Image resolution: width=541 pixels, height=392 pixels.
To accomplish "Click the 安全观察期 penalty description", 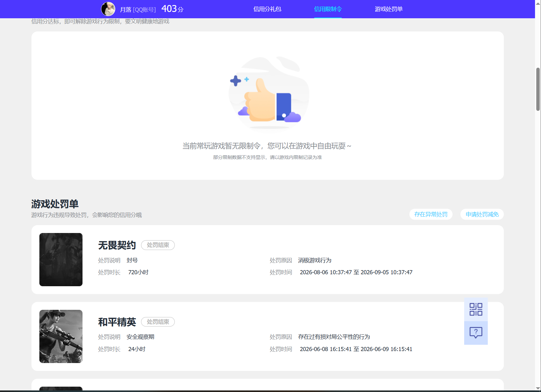I will (x=140, y=337).
